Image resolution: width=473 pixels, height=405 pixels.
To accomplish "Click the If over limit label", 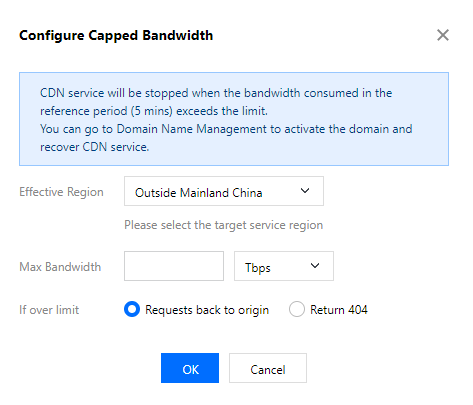I will pyautogui.click(x=49, y=310).
